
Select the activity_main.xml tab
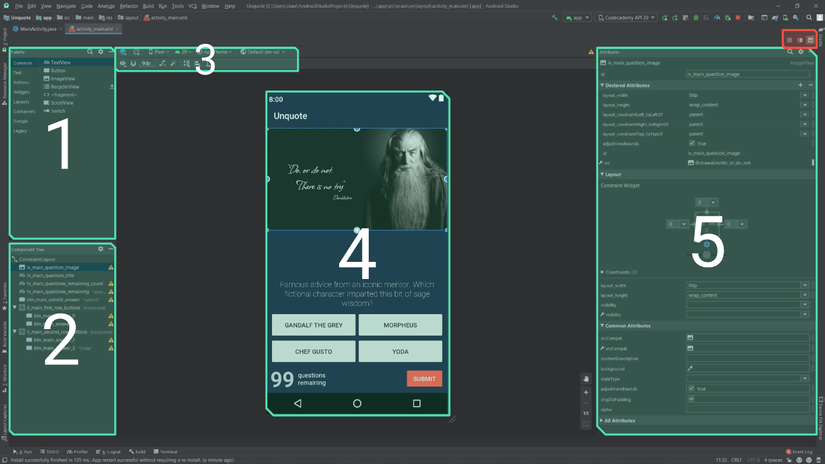pos(94,29)
